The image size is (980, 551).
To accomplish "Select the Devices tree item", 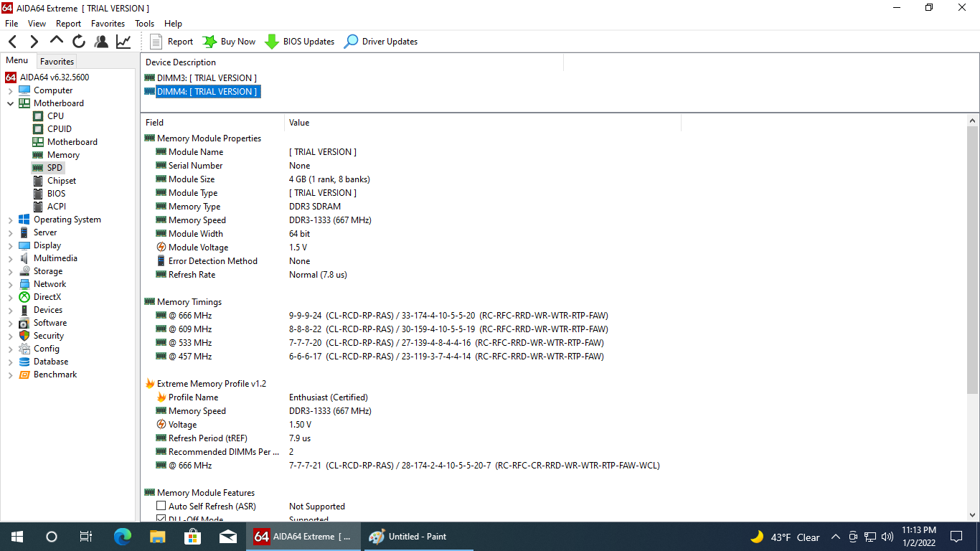I will [47, 310].
